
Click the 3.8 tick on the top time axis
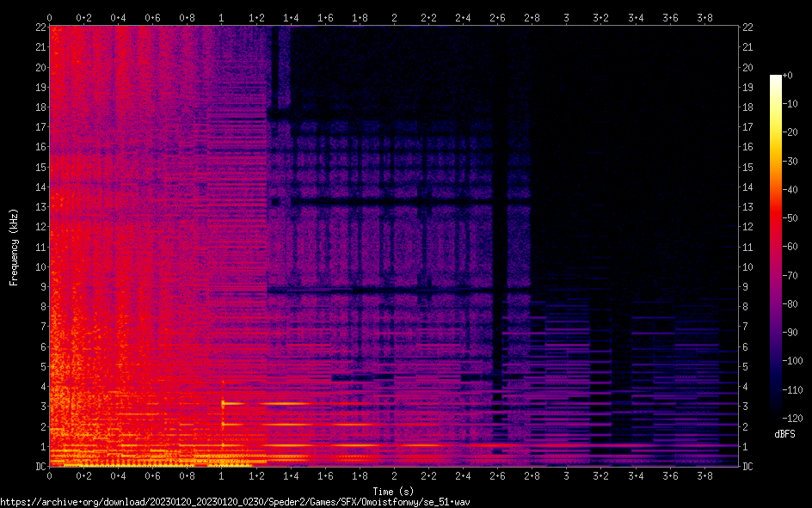coord(704,17)
